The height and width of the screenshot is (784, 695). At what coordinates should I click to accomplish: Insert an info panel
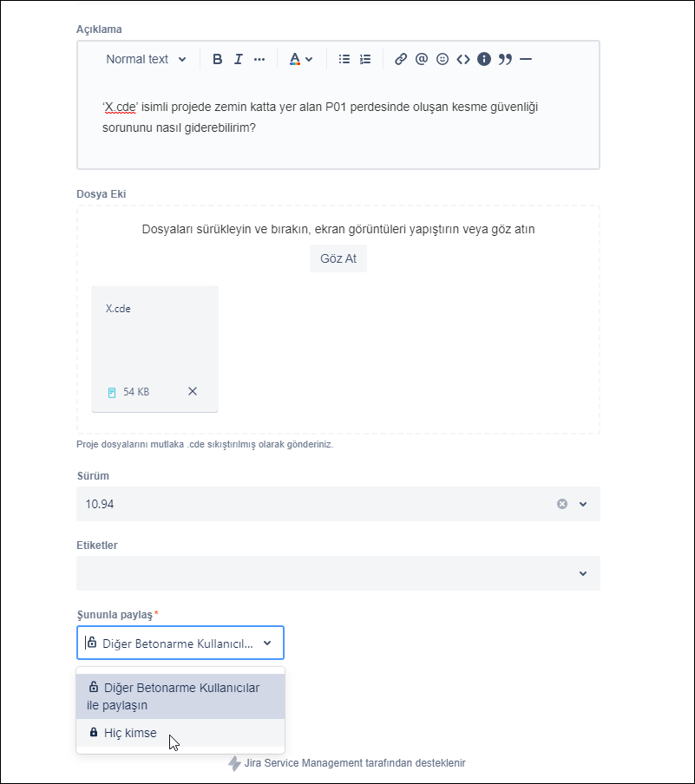pos(484,59)
